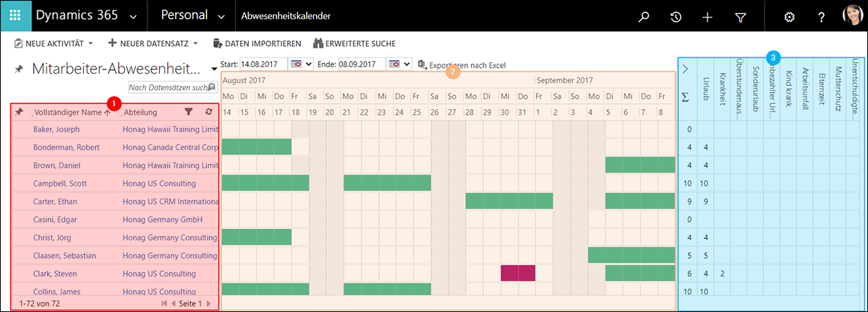
Task: Open Brown, Daniel record
Action: [x=57, y=165]
